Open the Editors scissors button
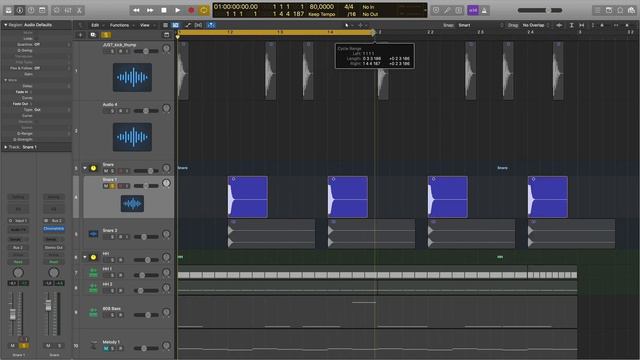 pyautogui.click(x=80, y=10)
